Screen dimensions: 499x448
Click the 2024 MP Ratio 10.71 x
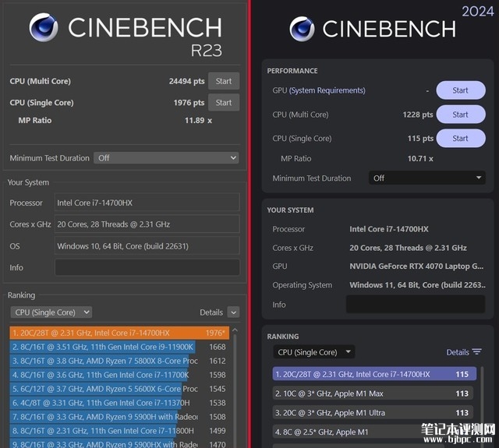[420, 158]
